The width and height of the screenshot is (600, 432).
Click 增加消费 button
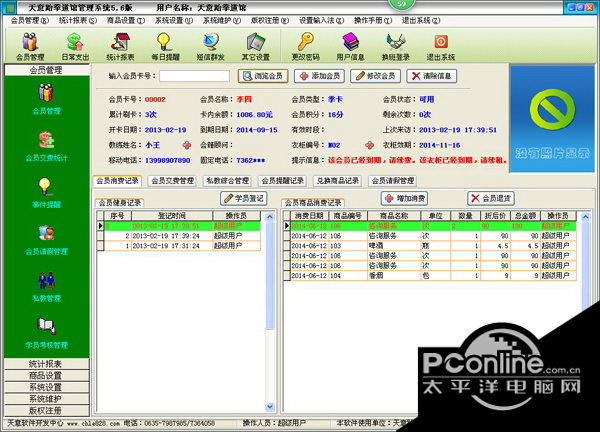404,198
